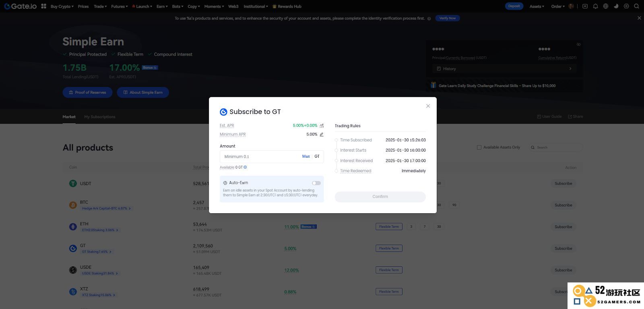Image resolution: width=644 pixels, height=309 pixels.
Task: Open the apps grid icon beside Gate.io logo
Action: 43,6
